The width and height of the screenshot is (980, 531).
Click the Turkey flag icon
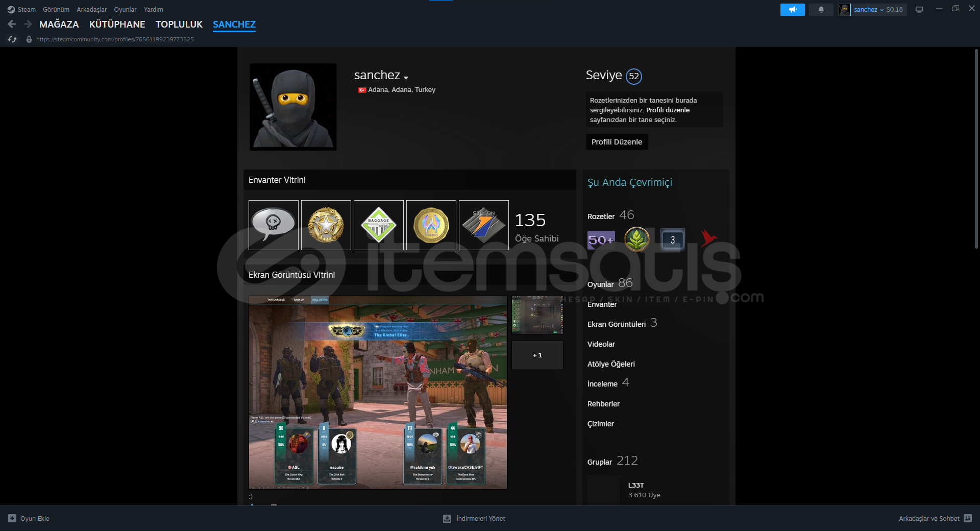click(362, 90)
